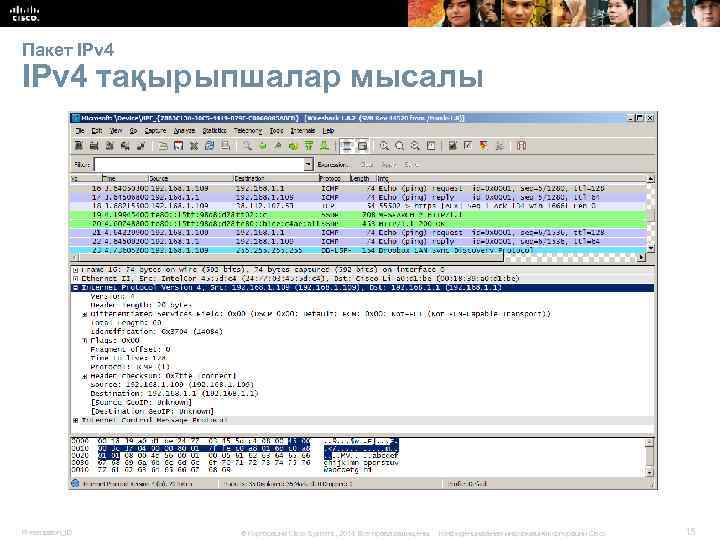
Task: Open the Capture menu
Action: [x=155, y=131]
